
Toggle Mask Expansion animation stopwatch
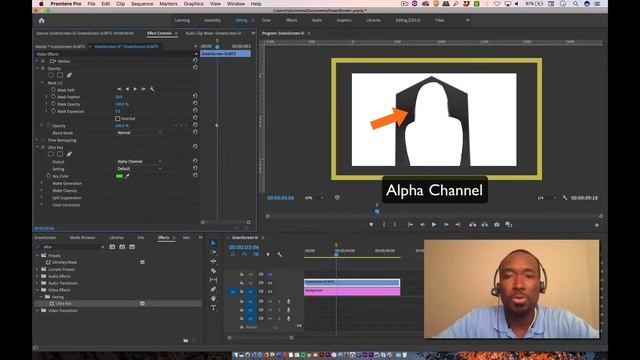pos(53,111)
